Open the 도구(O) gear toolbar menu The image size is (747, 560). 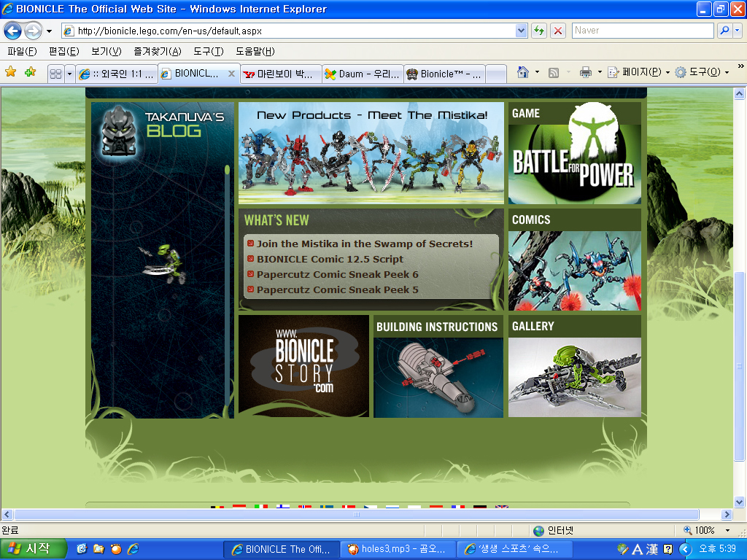[x=703, y=72]
